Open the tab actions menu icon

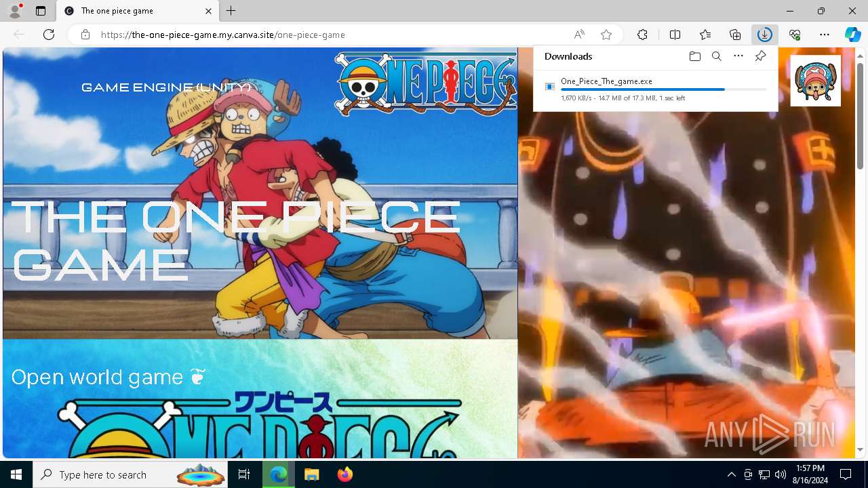pyautogui.click(x=41, y=11)
